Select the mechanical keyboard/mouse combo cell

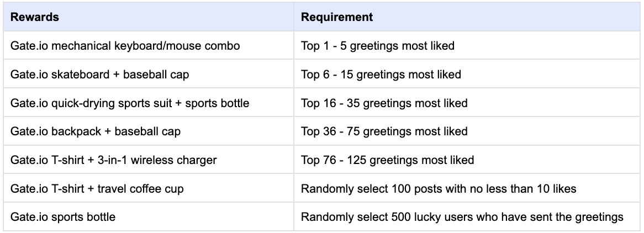tap(125, 46)
